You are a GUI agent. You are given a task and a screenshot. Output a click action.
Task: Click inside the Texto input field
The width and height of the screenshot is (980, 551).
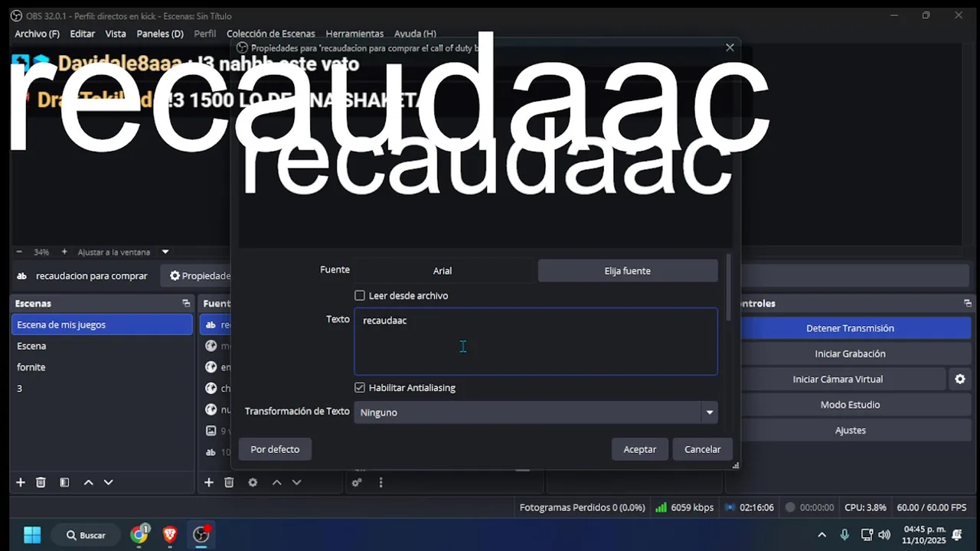(x=536, y=341)
